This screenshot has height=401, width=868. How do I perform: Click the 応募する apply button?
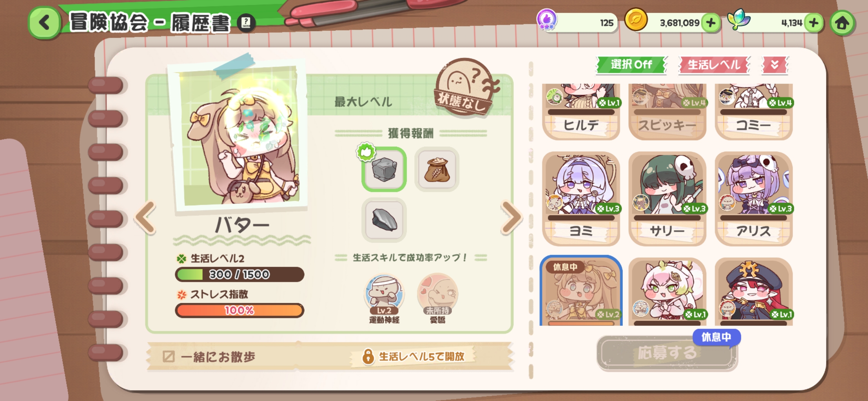point(667,353)
